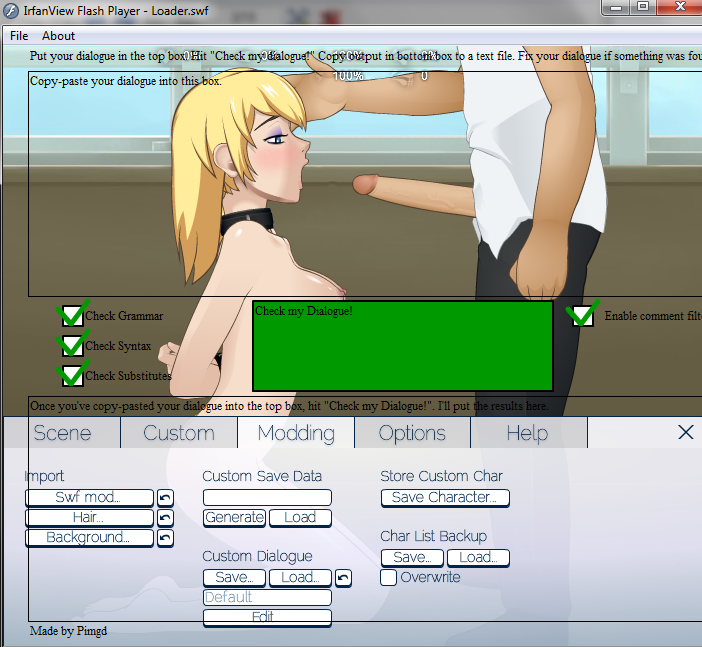702x647 pixels.
Task: Click the Save Character... button
Action: pos(445,498)
